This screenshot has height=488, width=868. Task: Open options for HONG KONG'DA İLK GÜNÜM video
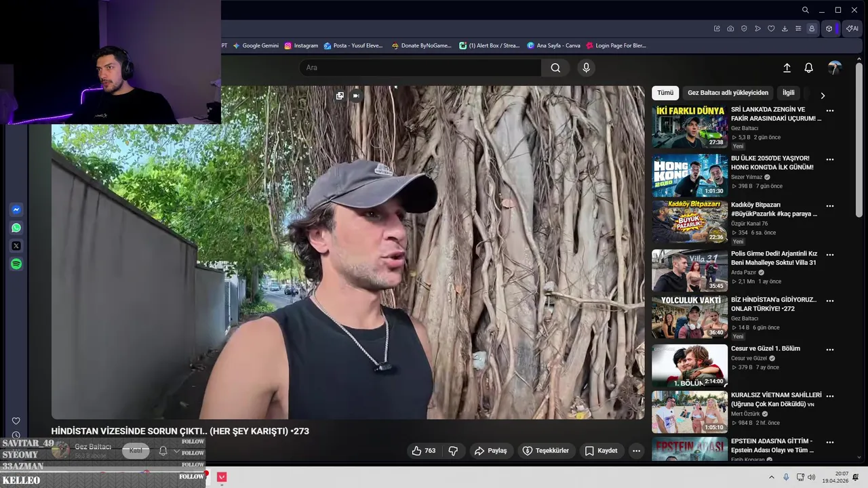[829, 160]
